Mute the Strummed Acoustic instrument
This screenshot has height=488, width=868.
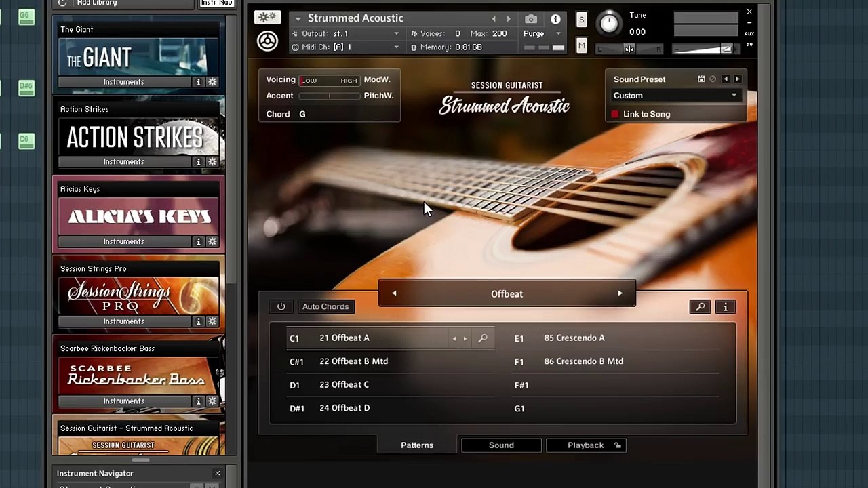[581, 45]
